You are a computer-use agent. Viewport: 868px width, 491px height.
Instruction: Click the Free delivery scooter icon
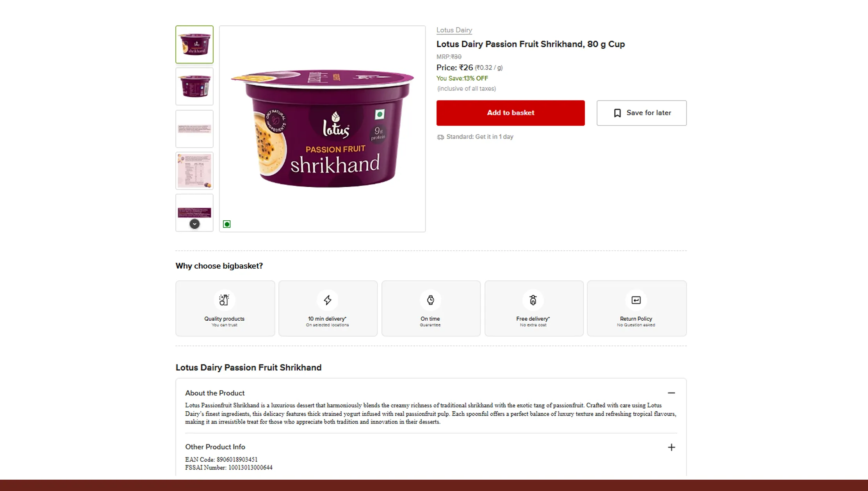533,300
